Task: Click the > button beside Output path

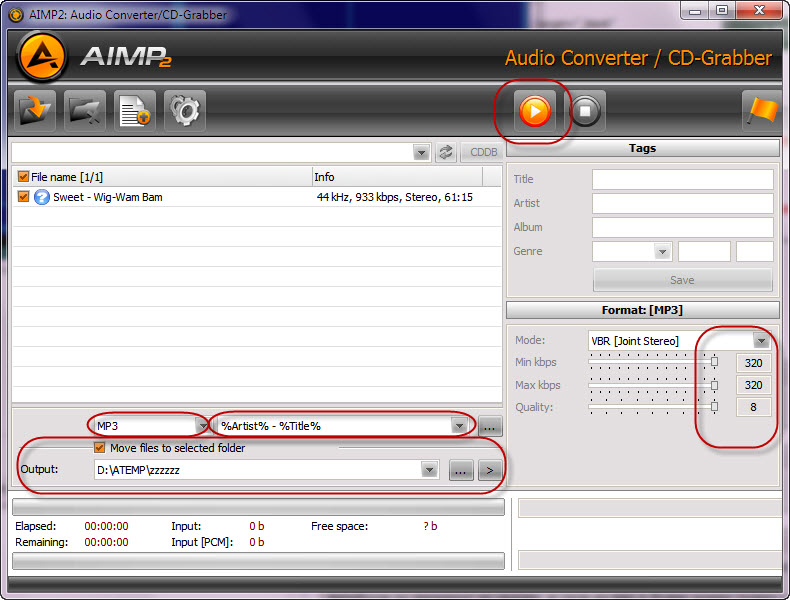Action: click(x=489, y=471)
